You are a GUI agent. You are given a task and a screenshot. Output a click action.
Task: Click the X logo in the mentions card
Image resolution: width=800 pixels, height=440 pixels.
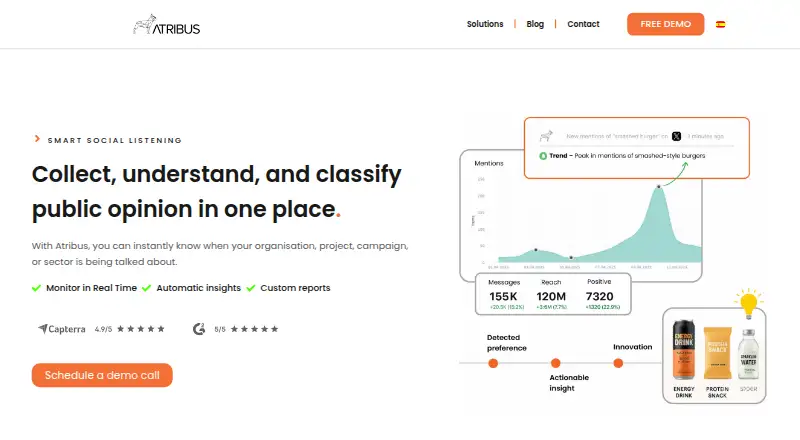pyautogui.click(x=677, y=136)
